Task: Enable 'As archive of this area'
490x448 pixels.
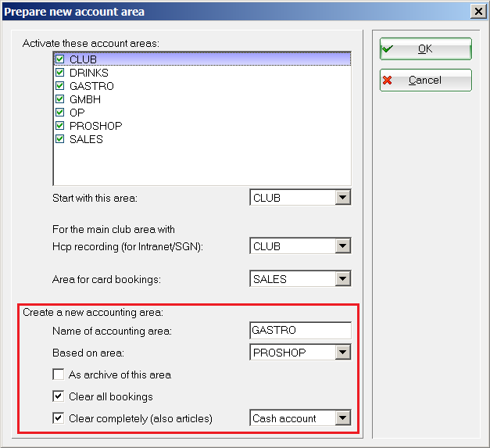Action: click(x=59, y=375)
